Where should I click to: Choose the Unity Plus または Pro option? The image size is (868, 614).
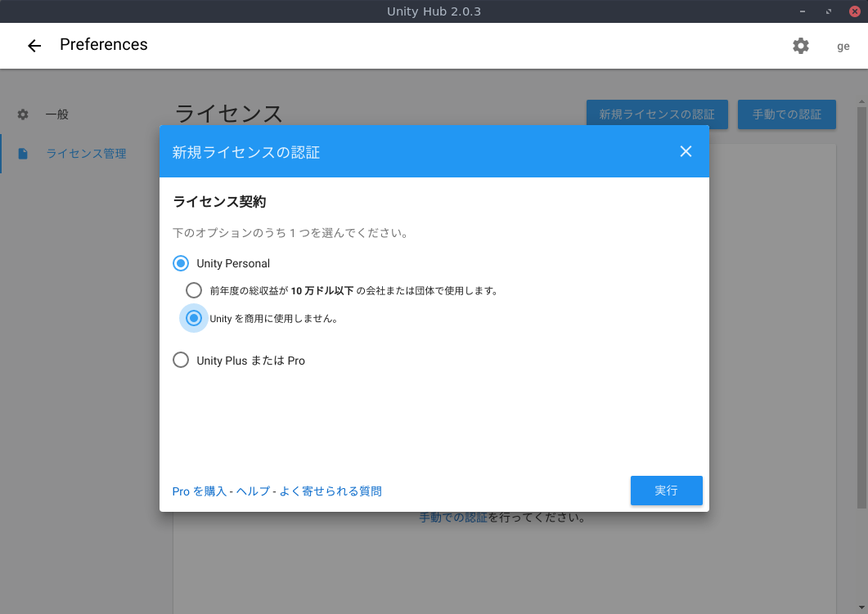[x=181, y=360]
